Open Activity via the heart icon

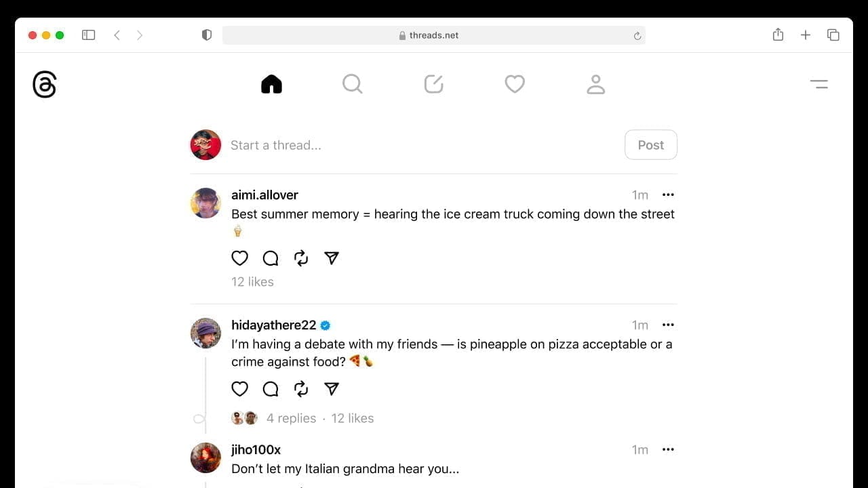click(x=515, y=83)
